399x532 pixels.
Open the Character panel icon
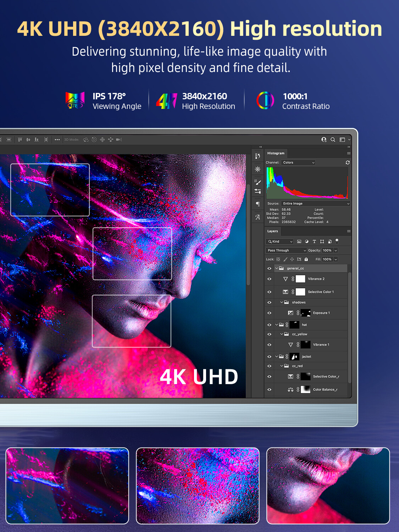(x=257, y=217)
